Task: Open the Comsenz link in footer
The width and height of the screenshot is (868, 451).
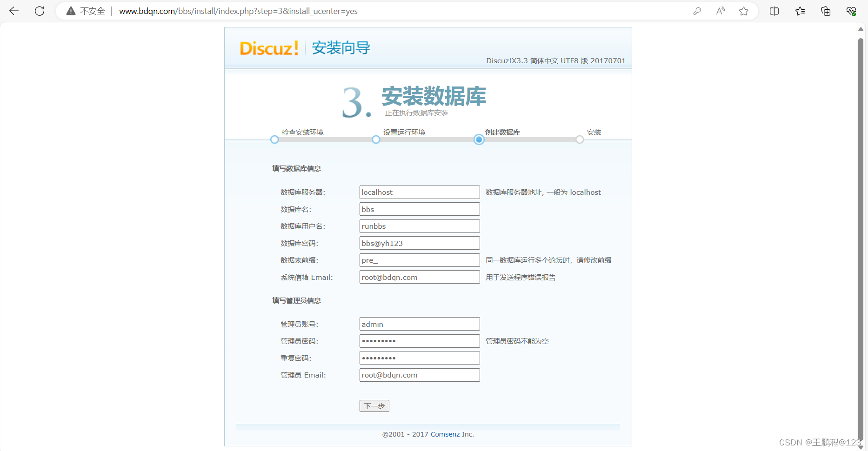Action: [x=445, y=434]
